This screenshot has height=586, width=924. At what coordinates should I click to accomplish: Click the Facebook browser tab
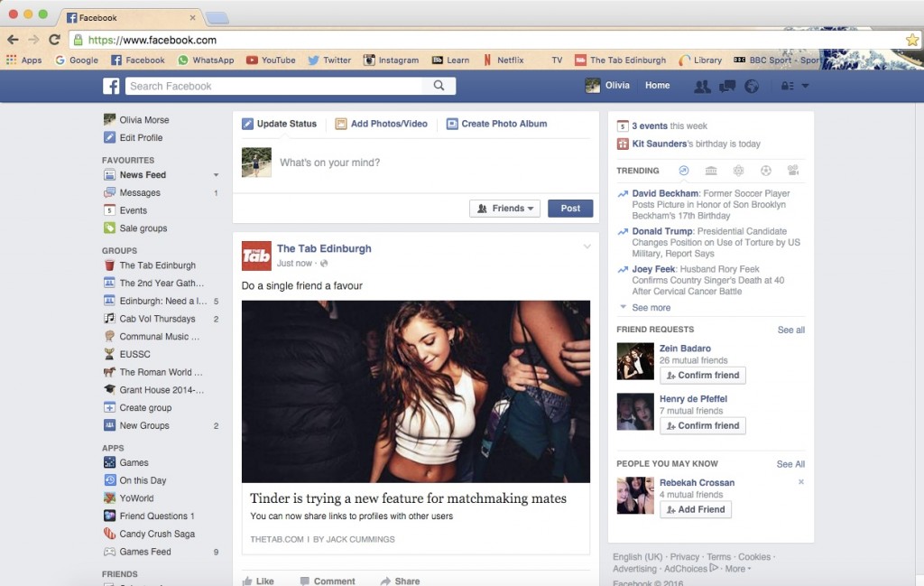(131, 18)
